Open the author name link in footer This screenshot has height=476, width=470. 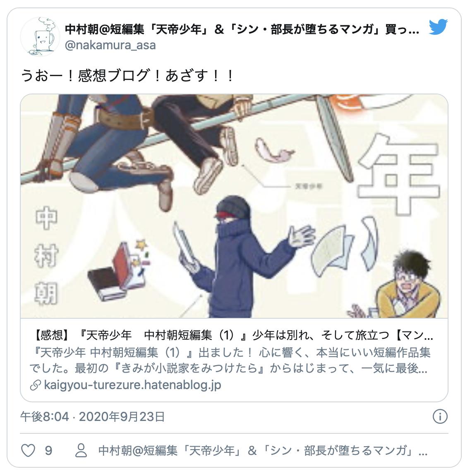point(263,450)
